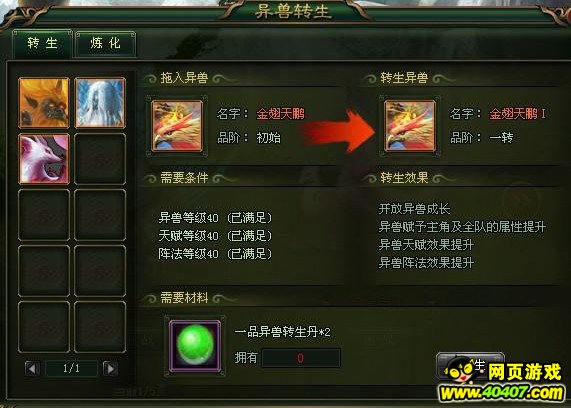Select the pink fox beast icon
Screen dimensions: 571x408
point(44,159)
